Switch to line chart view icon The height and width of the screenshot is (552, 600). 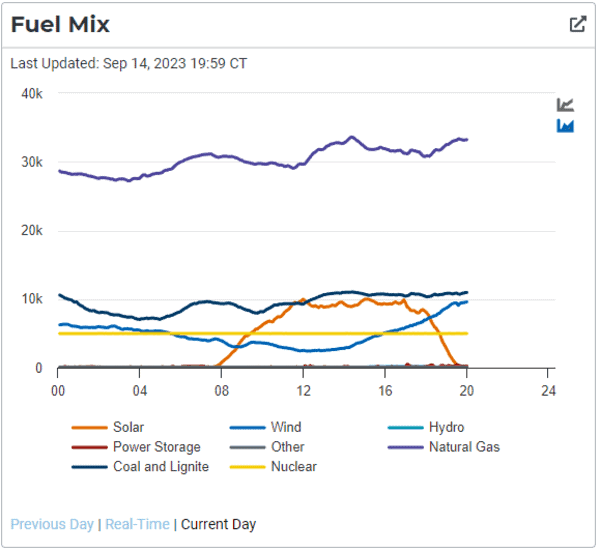565,105
